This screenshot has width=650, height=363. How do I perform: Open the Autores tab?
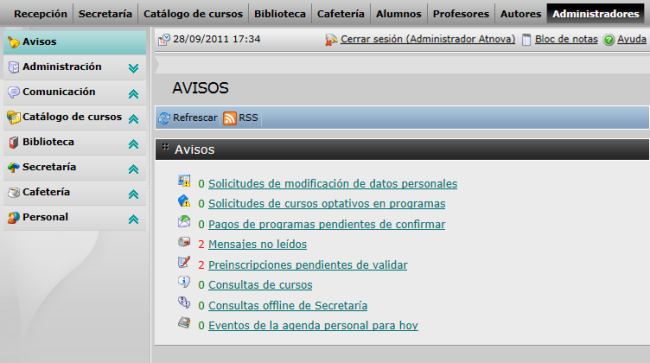[x=521, y=14]
